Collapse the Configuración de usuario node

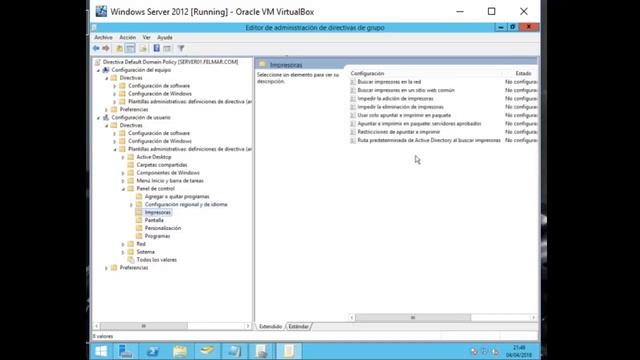coord(98,118)
